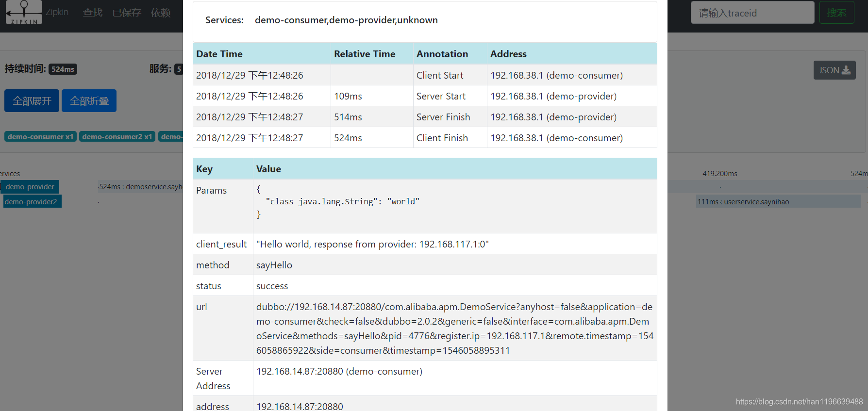The width and height of the screenshot is (868, 411).
Task: Select the Client Start annotation cell
Action: pos(450,75)
